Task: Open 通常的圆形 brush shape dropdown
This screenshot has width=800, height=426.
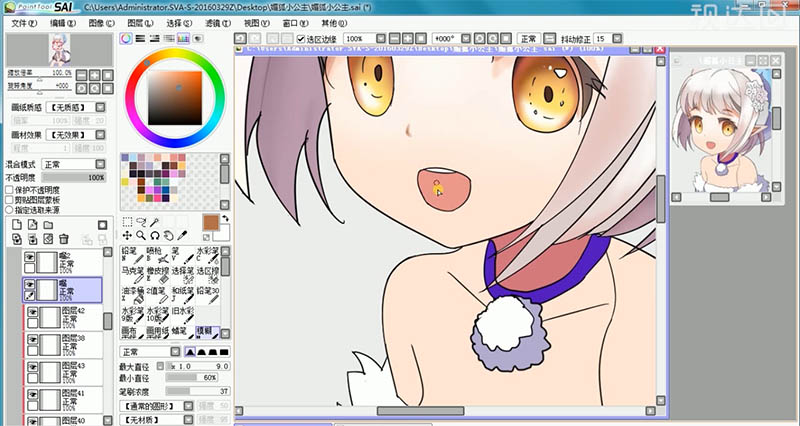Action: tap(188, 406)
